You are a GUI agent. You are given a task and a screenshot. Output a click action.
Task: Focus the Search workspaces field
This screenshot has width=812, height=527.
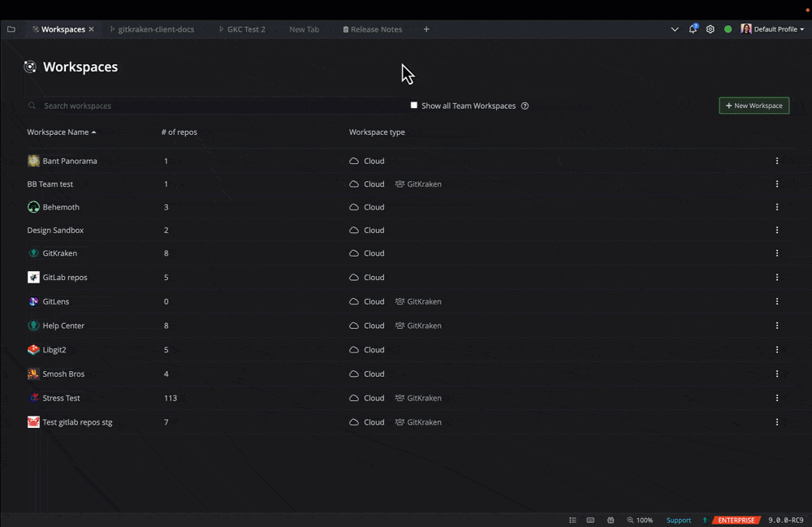click(215, 106)
